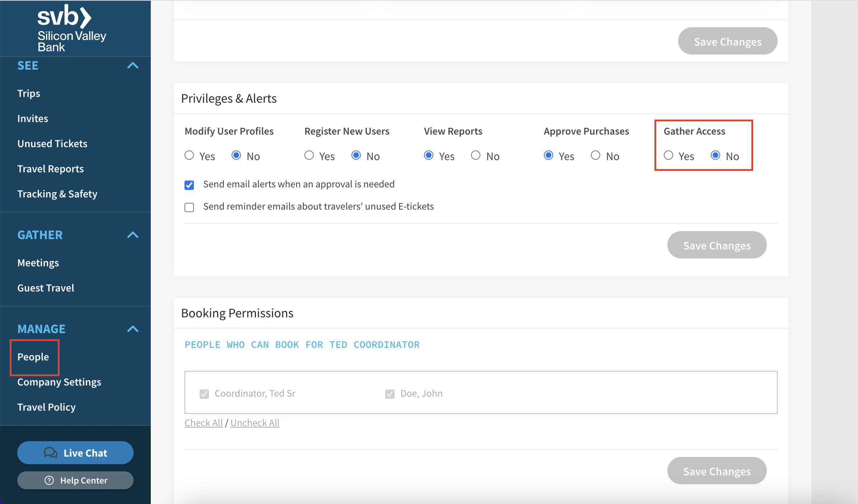Screen dimensions: 858x504
Task: Click Uncheck All for booking permissions
Action: 255,423
